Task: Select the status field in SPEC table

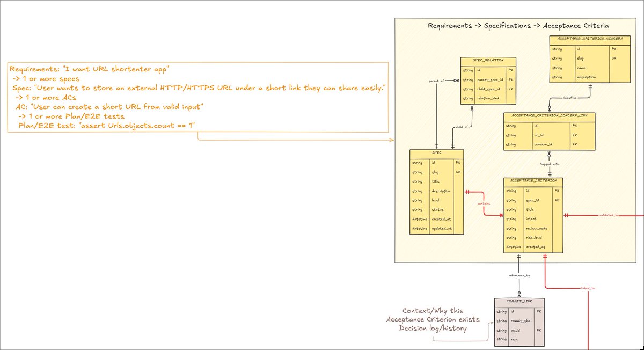Action: pos(437,210)
